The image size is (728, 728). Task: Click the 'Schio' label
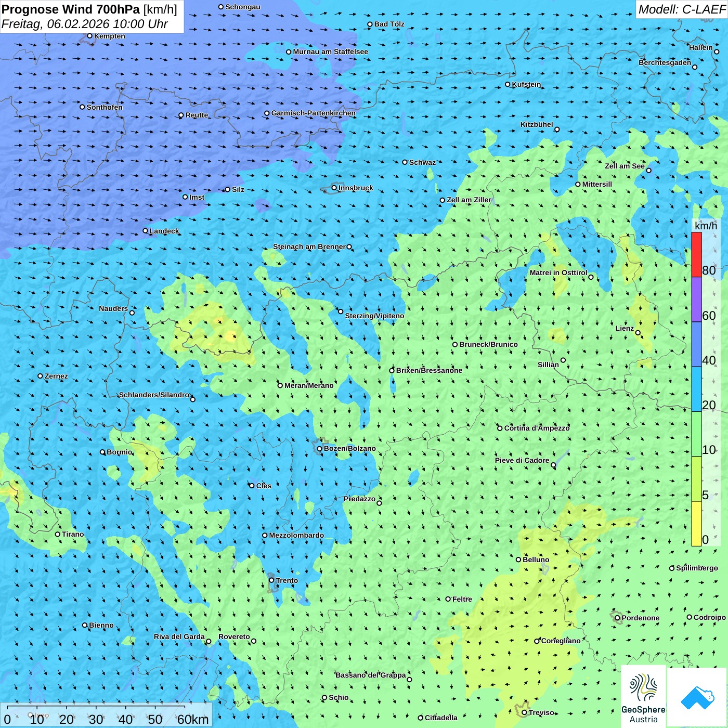pos(339,697)
